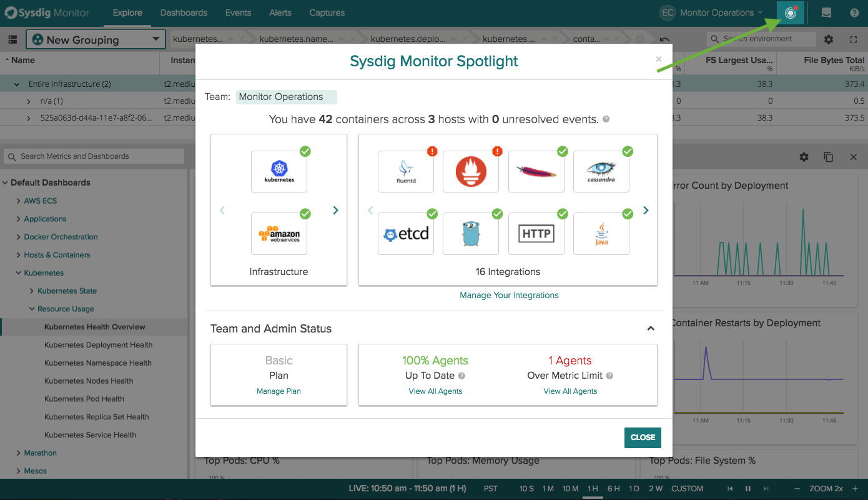This screenshot has height=500, width=868.
Task: Click the CLOSE button in dialog
Action: click(643, 437)
